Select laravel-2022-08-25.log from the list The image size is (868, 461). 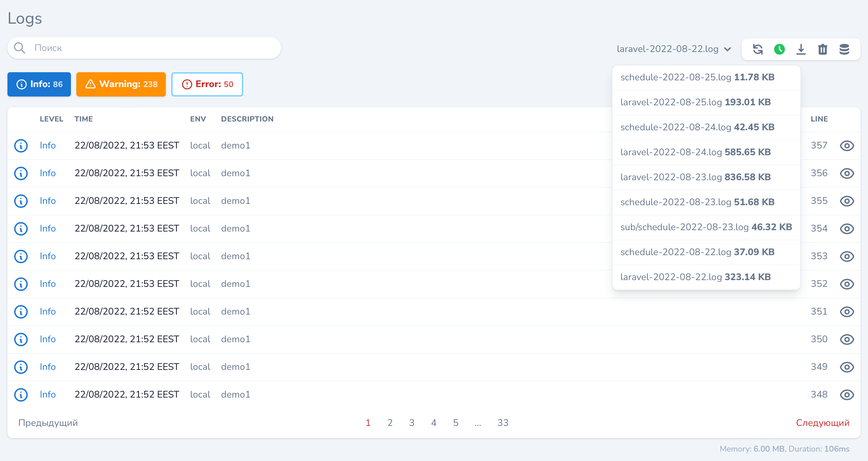(695, 102)
